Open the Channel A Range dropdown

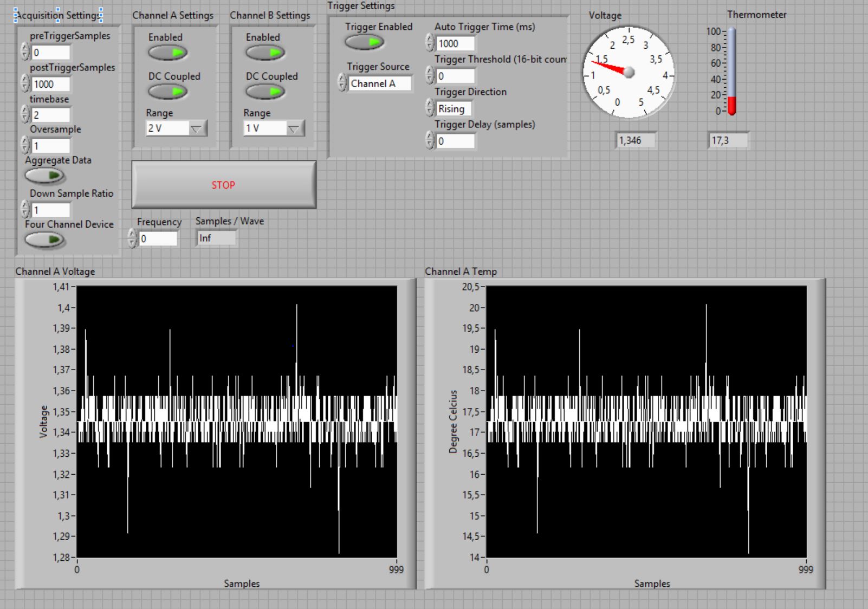[x=196, y=128]
